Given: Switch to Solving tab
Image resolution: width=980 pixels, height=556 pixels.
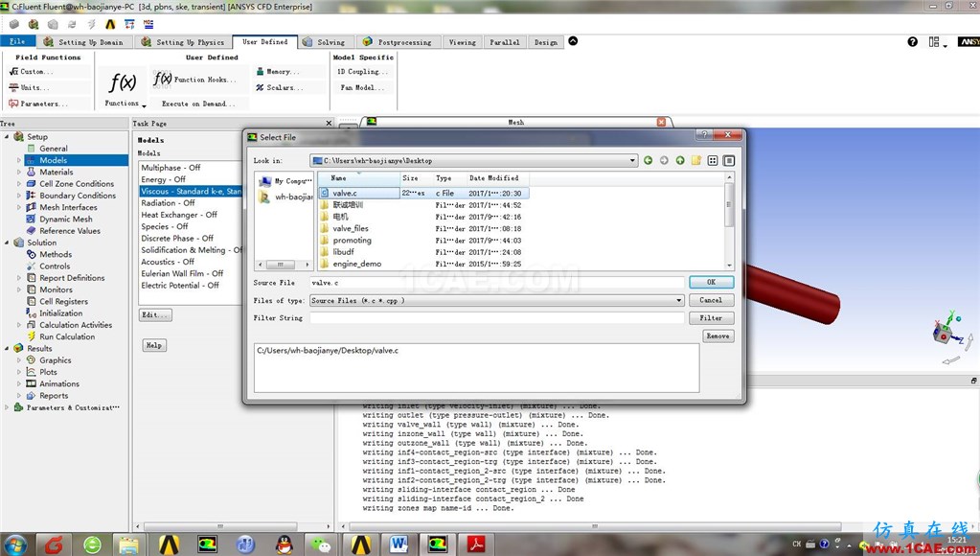Looking at the screenshot, I should point(326,42).
